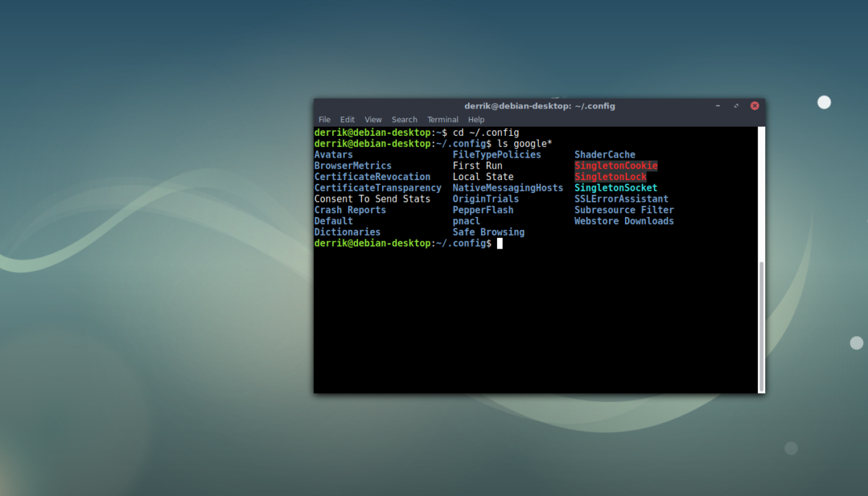Open the Help menu

(476, 119)
